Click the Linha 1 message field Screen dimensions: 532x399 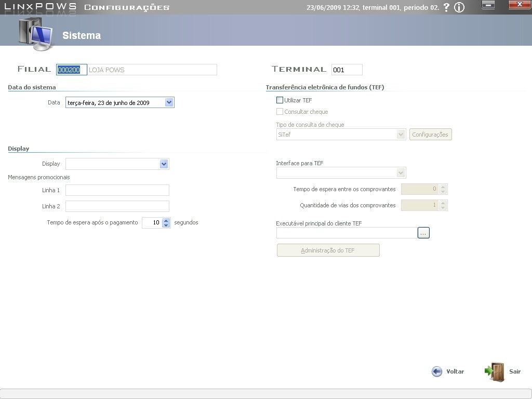pyautogui.click(x=117, y=190)
